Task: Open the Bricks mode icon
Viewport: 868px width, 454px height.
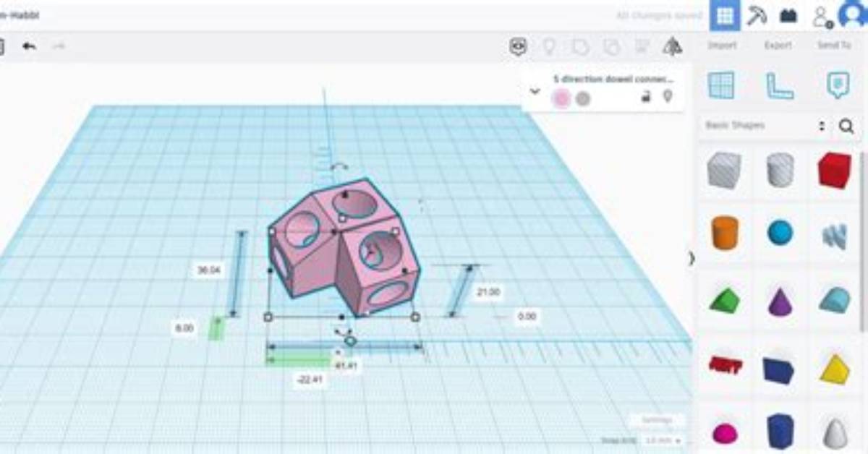Action: [788, 16]
